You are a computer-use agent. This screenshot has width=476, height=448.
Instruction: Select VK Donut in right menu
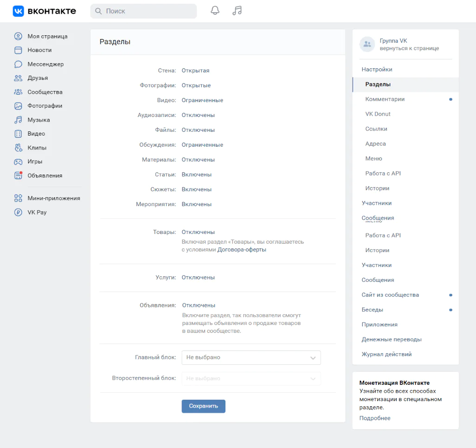tap(378, 114)
